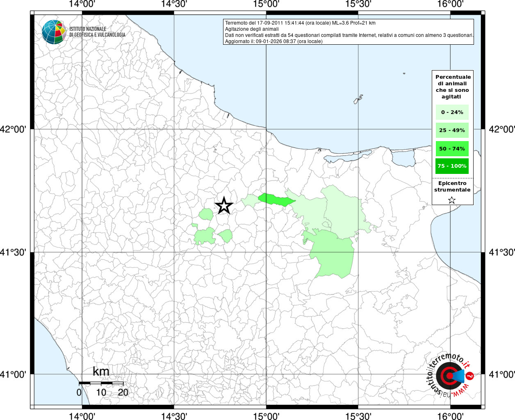
Task: Select the 25 - 49% legend swatch
Action: pyautogui.click(x=452, y=130)
